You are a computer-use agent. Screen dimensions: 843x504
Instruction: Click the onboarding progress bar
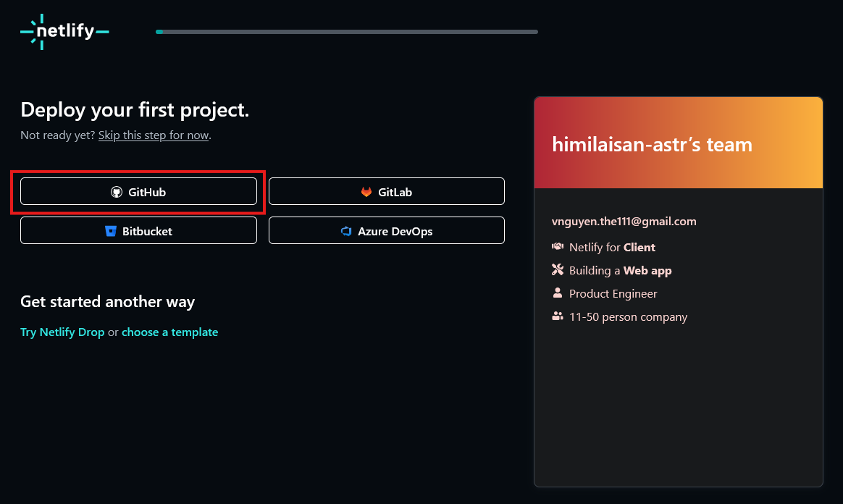(x=347, y=32)
